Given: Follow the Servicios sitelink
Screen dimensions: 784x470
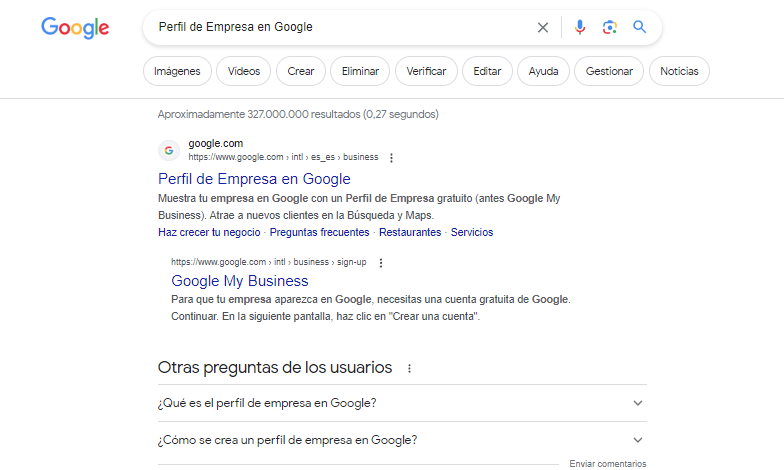Looking at the screenshot, I should coord(472,232).
